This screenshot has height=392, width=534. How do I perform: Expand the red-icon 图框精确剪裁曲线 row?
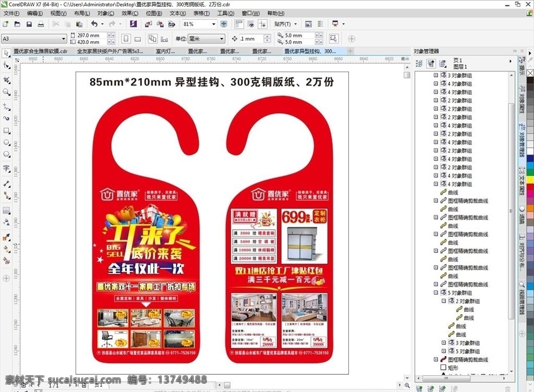pos(435,359)
